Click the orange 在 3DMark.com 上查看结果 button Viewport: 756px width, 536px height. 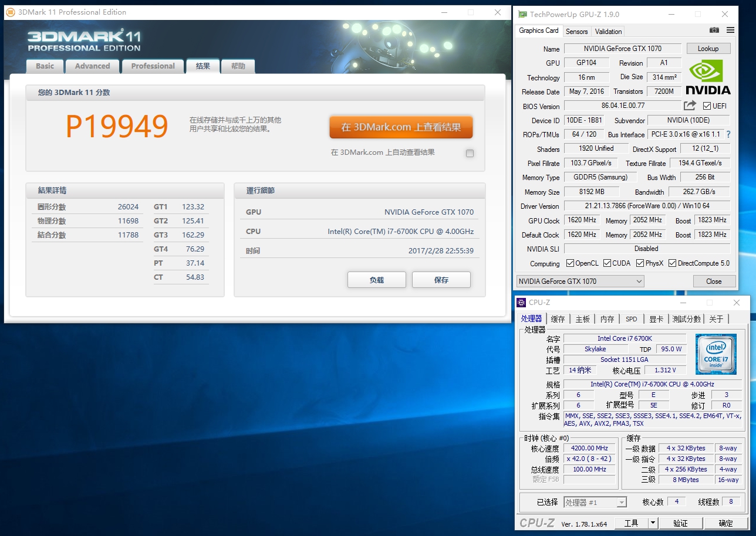coord(401,127)
